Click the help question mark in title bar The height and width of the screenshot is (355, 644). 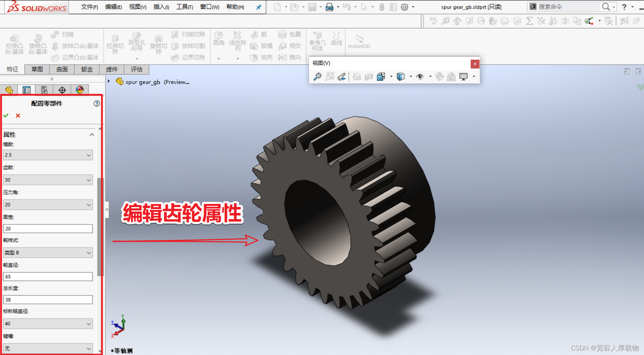coord(624,7)
